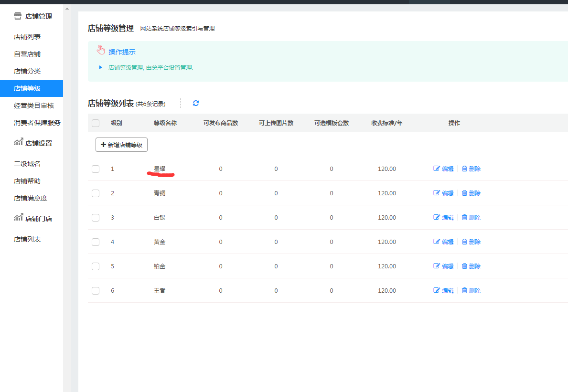Go to 经营类目审核 sidebar item
Screen dimensions: 568x392
coord(34,106)
